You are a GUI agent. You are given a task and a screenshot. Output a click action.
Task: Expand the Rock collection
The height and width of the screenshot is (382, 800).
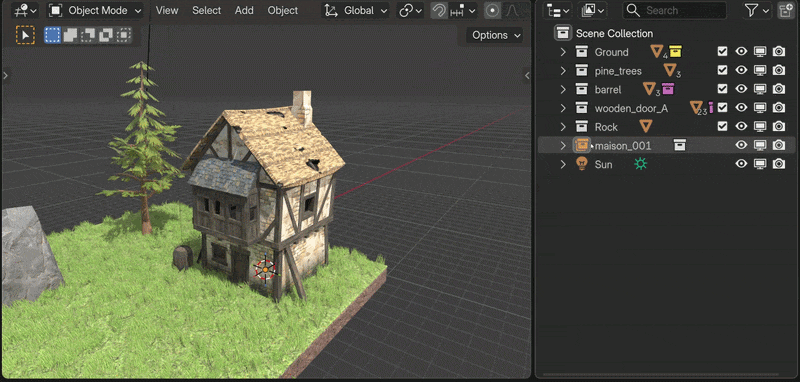click(x=563, y=126)
